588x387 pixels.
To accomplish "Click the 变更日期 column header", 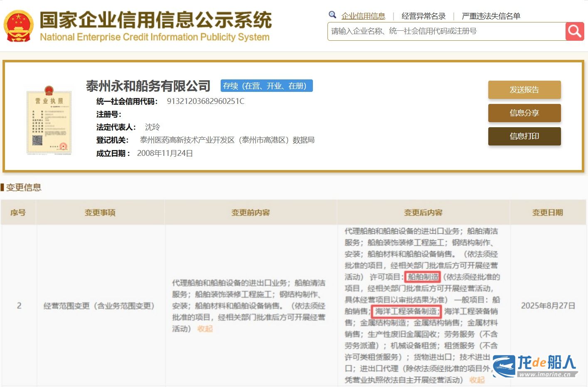I will point(547,212).
